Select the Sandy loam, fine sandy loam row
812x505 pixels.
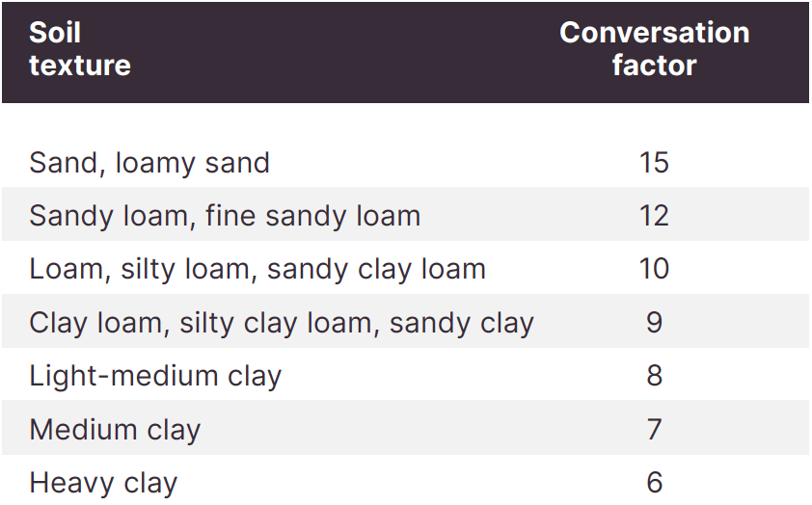[x=405, y=214]
